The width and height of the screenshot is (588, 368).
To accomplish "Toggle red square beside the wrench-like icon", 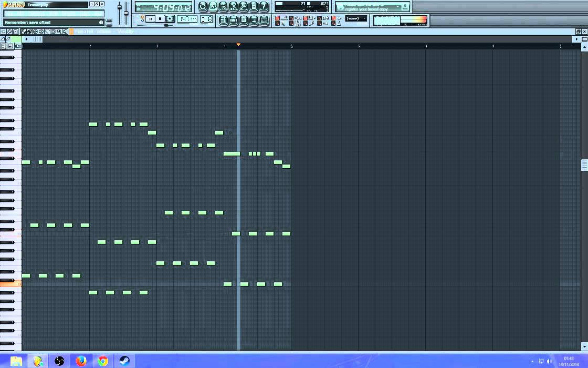I will point(278,24).
